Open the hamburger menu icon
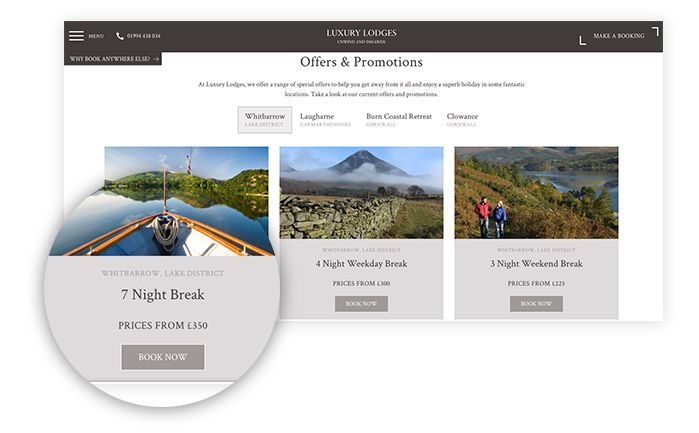 (x=76, y=36)
